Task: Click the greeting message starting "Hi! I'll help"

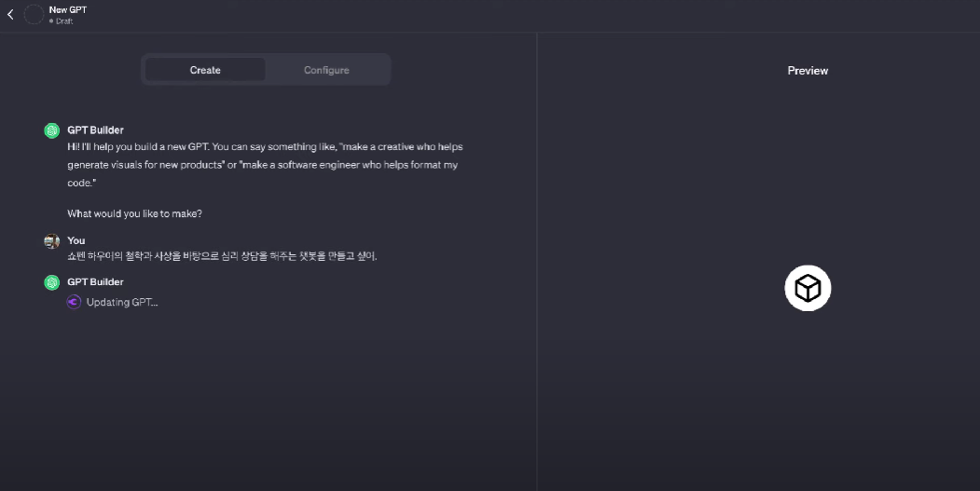Action: tap(265, 165)
